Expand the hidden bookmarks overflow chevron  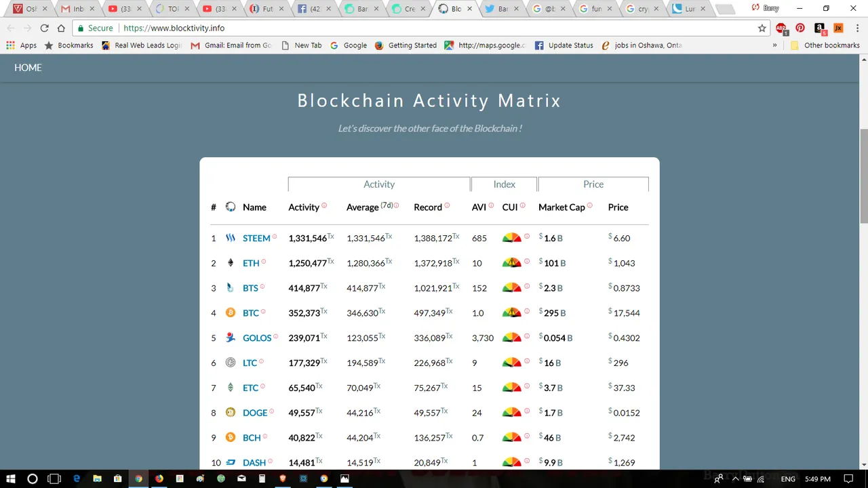[x=775, y=45]
